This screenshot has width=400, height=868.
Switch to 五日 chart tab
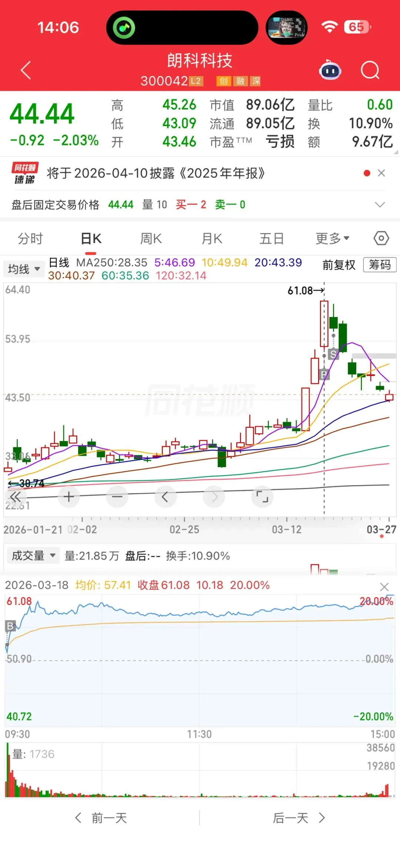coord(272,239)
